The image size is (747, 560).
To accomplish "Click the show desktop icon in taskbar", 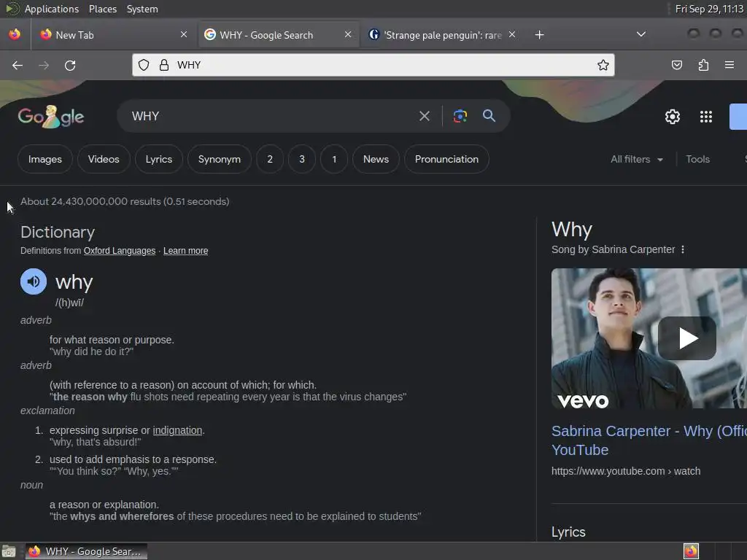I will [9, 551].
